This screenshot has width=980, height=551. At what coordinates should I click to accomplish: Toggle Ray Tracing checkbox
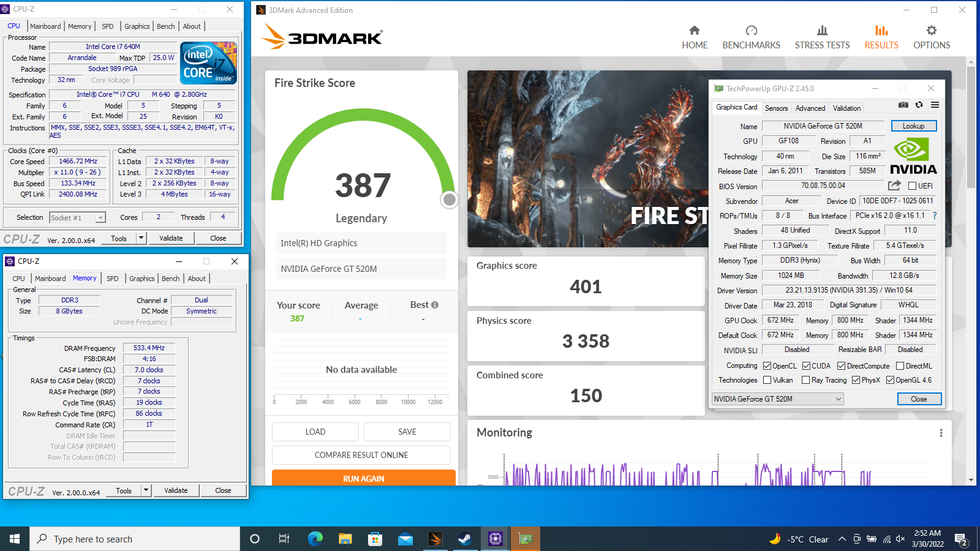click(806, 380)
